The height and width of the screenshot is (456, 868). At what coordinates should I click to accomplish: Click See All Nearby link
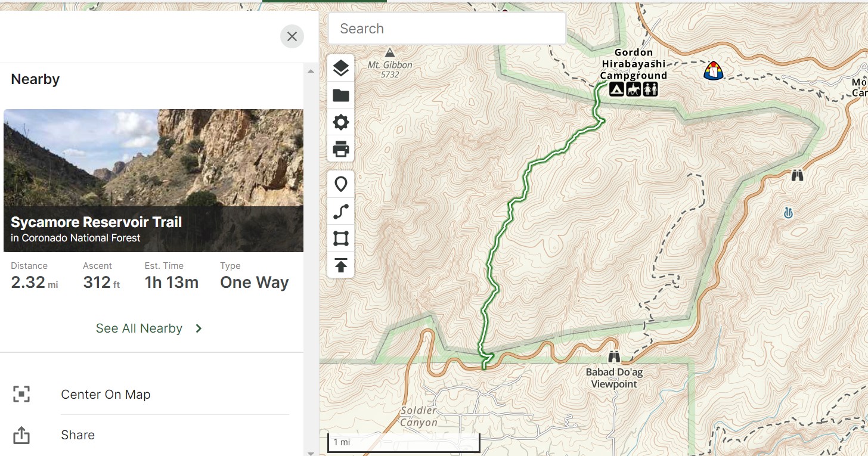click(x=139, y=328)
